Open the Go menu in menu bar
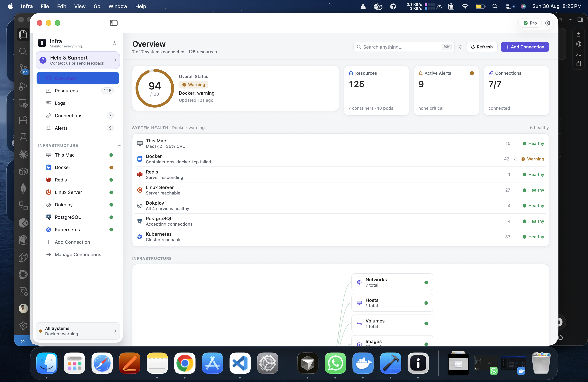 click(x=97, y=6)
